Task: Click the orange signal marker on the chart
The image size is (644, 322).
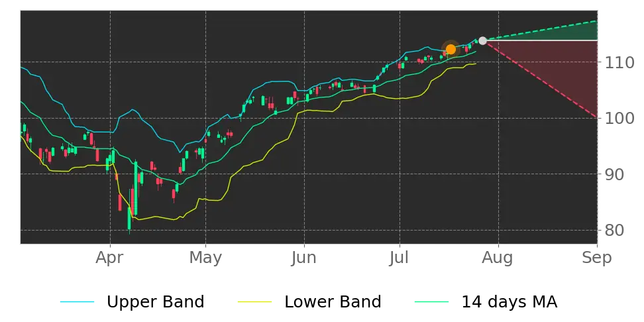Action: click(451, 49)
